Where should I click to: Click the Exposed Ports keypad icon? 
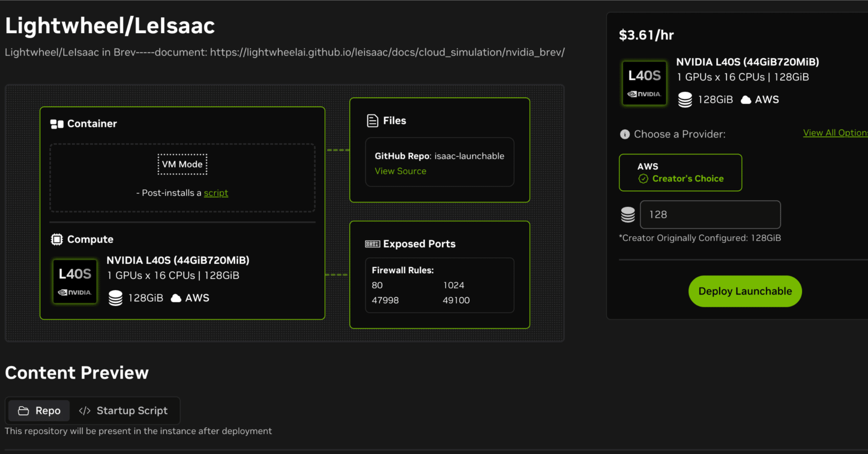[x=372, y=244]
